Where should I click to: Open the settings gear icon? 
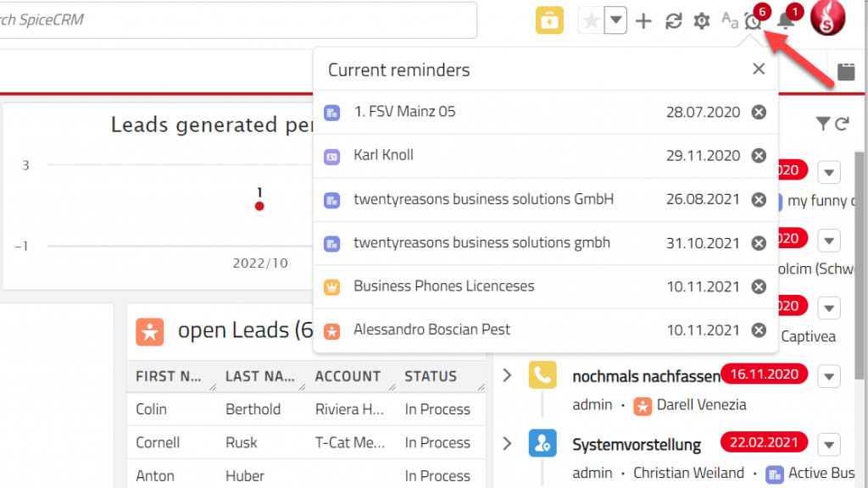701,21
